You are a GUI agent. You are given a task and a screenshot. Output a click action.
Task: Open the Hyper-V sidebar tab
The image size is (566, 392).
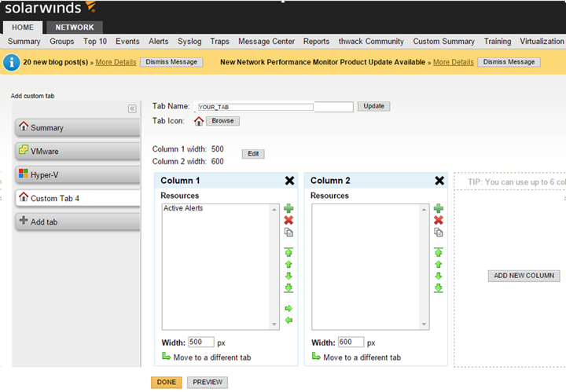pos(78,175)
